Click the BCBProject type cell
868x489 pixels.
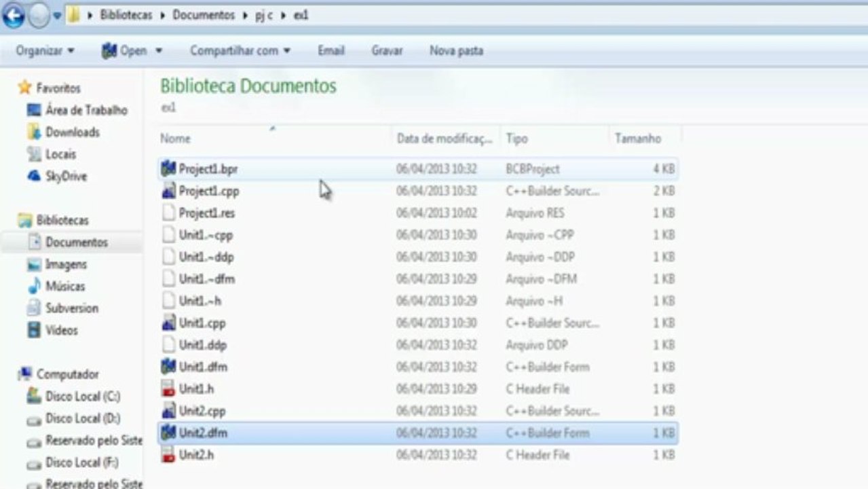[x=533, y=168]
